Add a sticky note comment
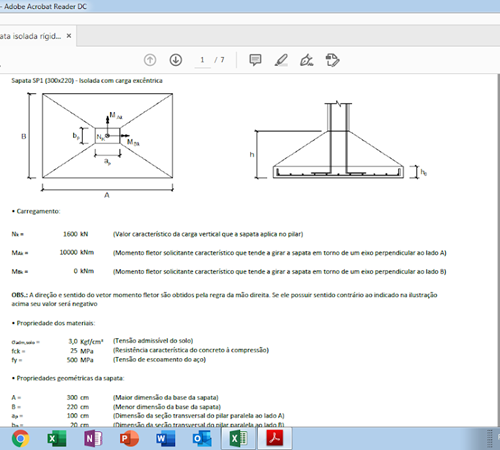 pyautogui.click(x=255, y=60)
